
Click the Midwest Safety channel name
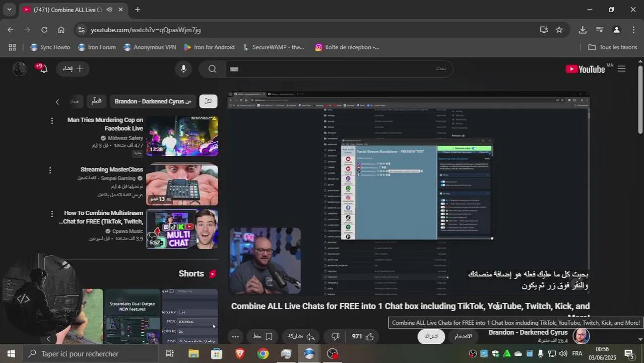[125, 138]
